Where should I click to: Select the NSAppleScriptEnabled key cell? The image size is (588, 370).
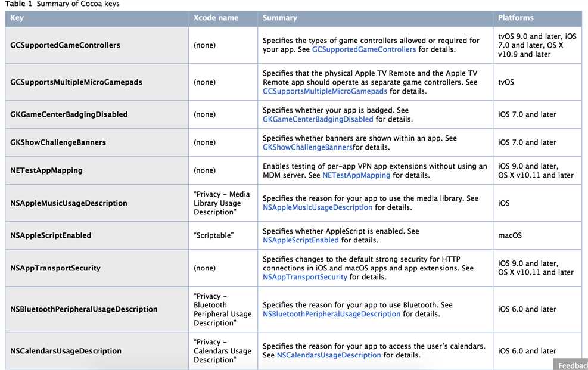click(97, 235)
